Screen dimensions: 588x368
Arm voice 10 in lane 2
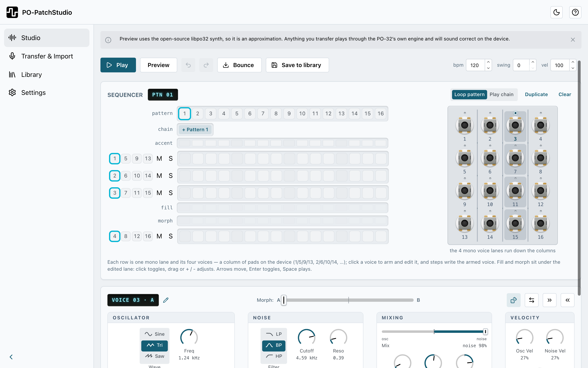(x=137, y=176)
